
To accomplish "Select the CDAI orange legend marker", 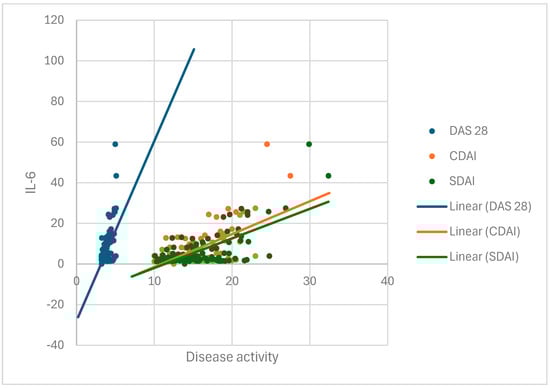I will (432, 156).
